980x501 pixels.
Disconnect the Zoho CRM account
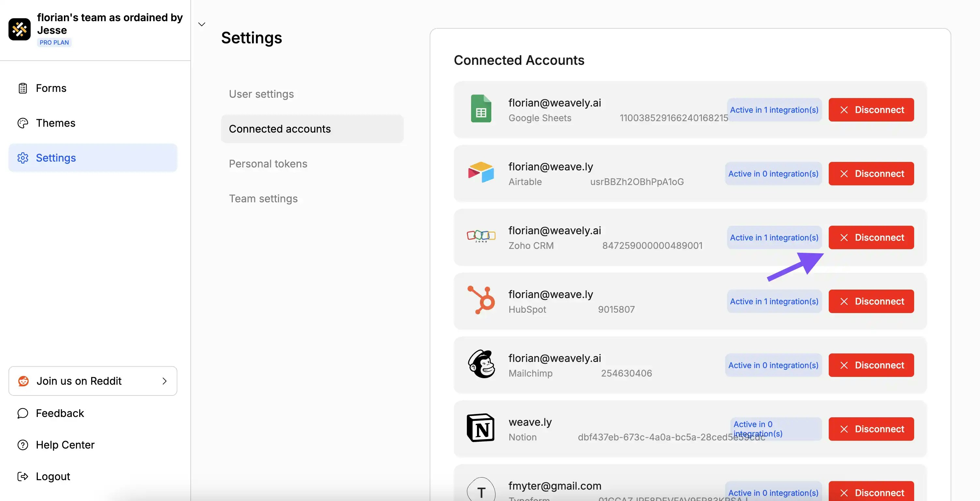(871, 237)
